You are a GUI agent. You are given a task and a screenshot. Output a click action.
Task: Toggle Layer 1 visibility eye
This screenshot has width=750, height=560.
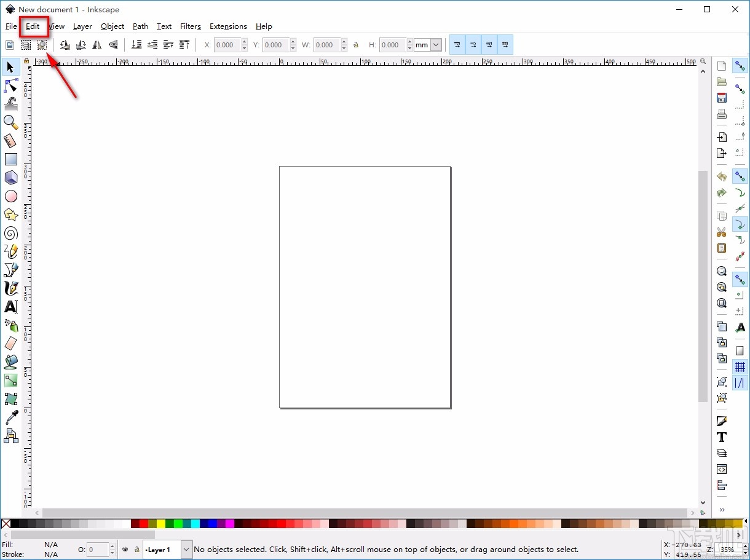[x=125, y=550]
